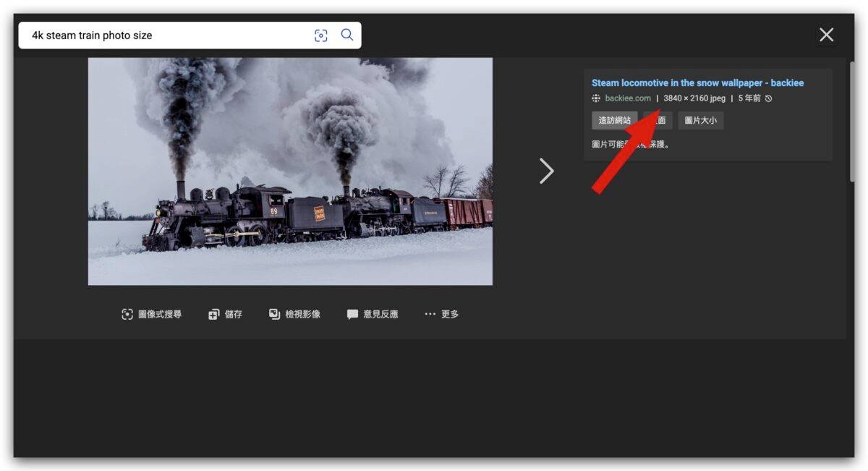Go to next image with right chevron

coord(546,171)
